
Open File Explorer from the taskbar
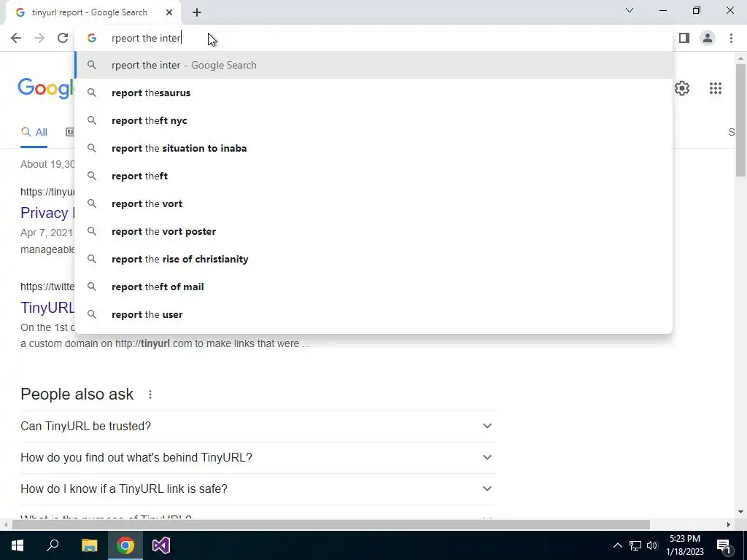[89, 545]
